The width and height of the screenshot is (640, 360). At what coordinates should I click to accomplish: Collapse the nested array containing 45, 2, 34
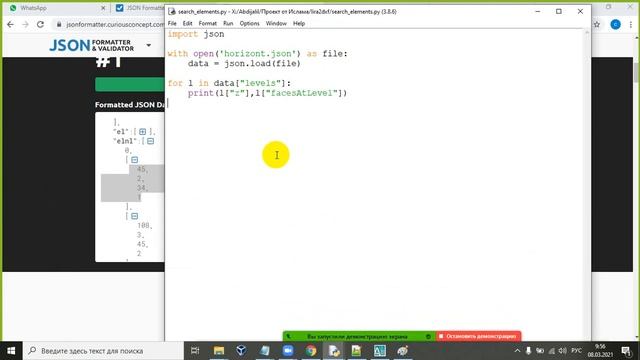pyautogui.click(x=135, y=160)
